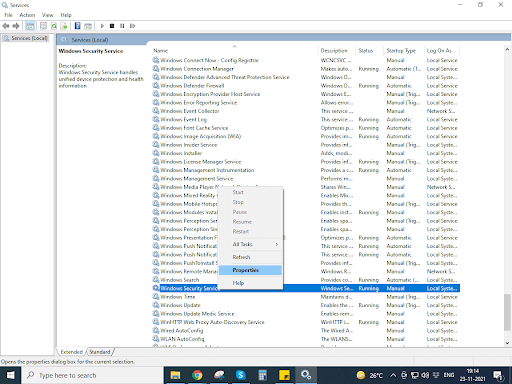Show hidden system tray icons chevron
The height and width of the screenshot is (384, 512).
click(393, 375)
